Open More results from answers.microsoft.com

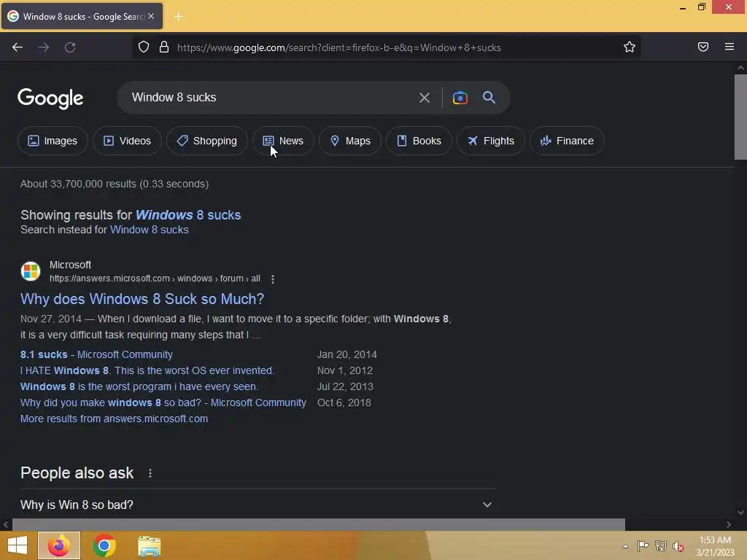click(114, 419)
